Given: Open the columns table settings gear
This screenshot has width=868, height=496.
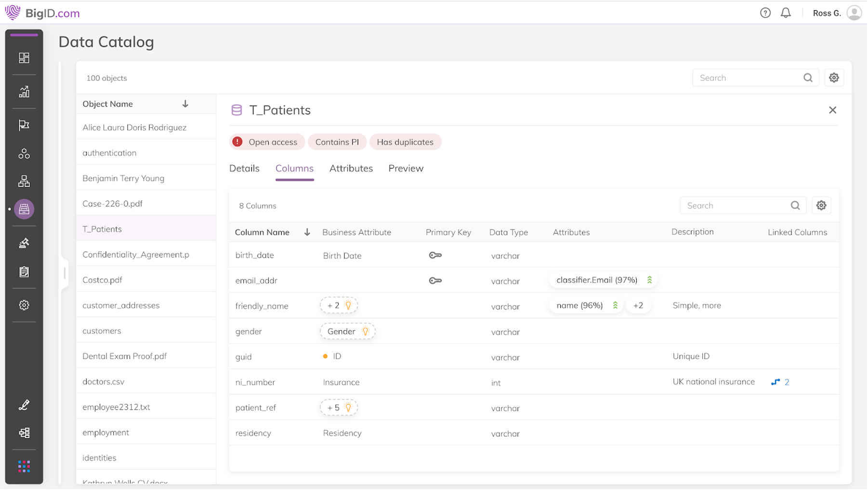Looking at the screenshot, I should point(821,205).
